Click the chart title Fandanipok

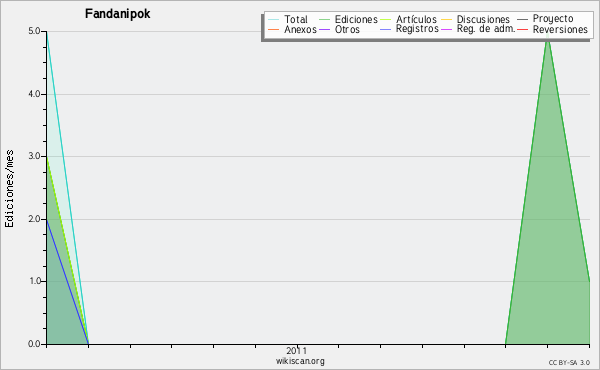(x=117, y=14)
